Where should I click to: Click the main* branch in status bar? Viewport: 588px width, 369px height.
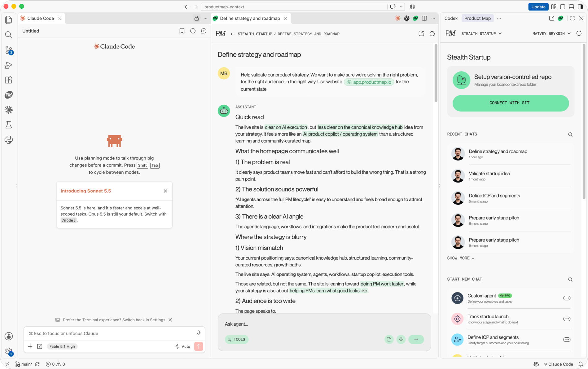pos(24,364)
